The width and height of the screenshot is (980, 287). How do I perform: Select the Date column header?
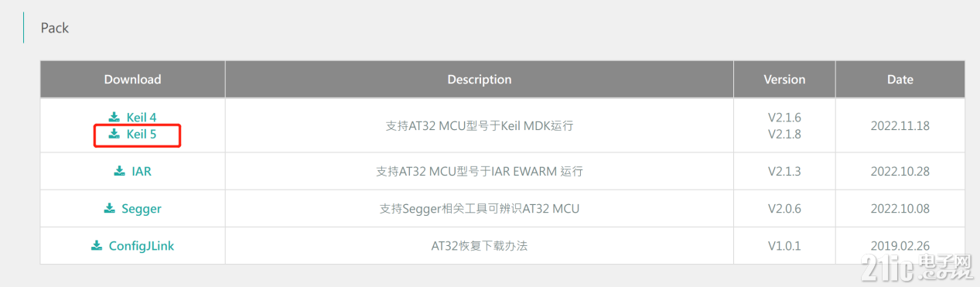coord(900,79)
